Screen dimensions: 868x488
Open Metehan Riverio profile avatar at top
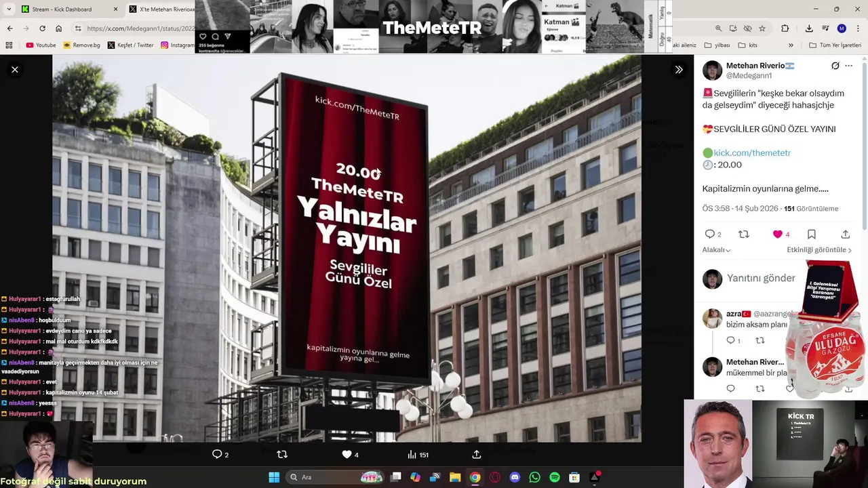(x=712, y=70)
